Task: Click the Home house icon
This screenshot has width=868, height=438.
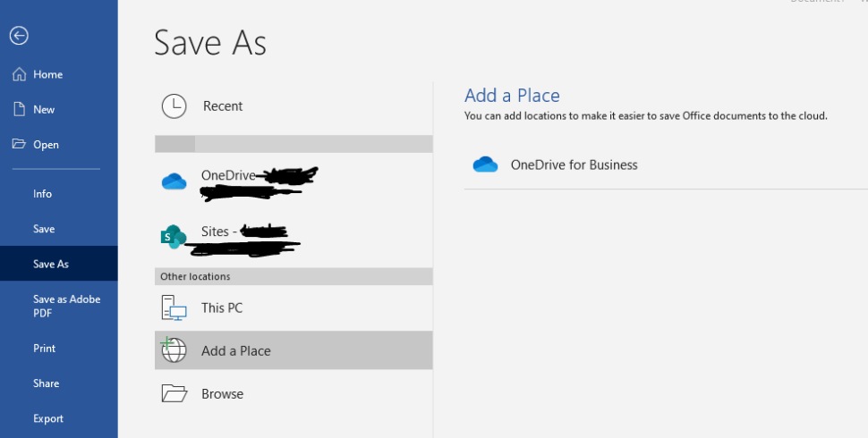Action: coord(20,74)
